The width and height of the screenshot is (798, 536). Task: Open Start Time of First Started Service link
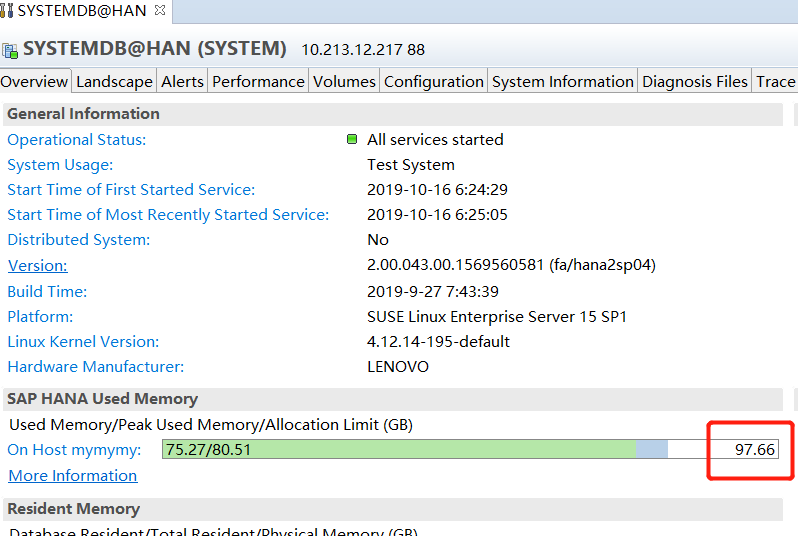click(131, 189)
